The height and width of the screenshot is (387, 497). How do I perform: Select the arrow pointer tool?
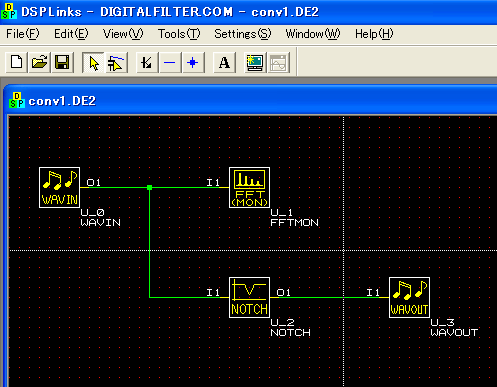(93, 62)
